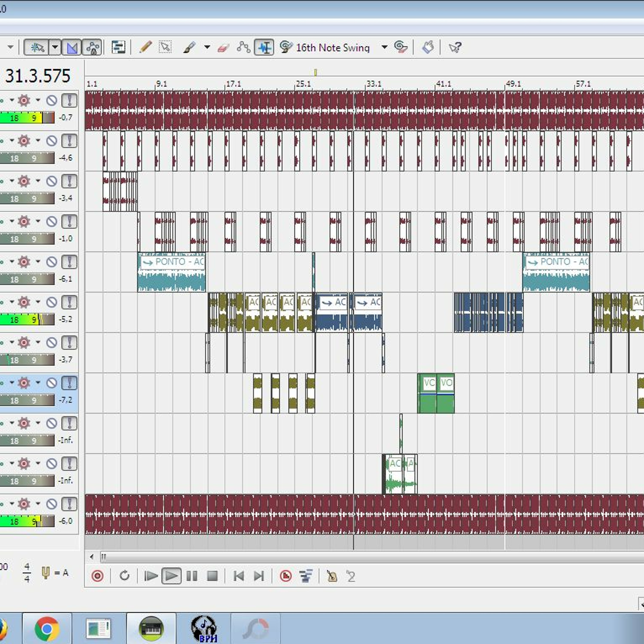Mute the -0,7 volume track
The image size is (644, 644).
[51, 100]
